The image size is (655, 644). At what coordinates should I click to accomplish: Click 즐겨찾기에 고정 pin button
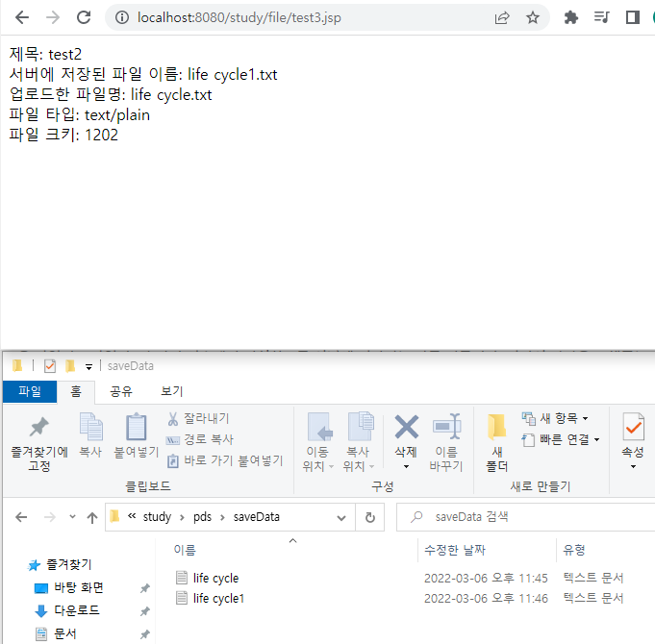click(39, 442)
